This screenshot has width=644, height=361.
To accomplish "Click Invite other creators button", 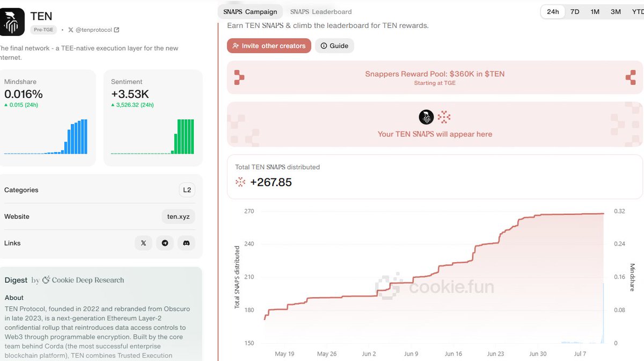I will [269, 46].
